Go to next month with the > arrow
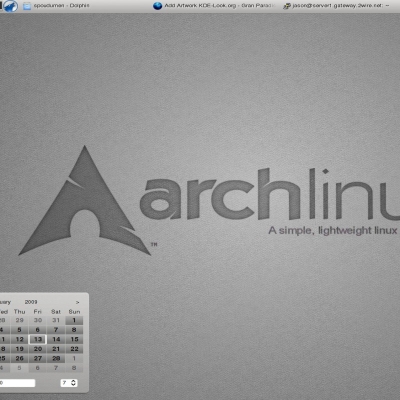The height and width of the screenshot is (400, 400). pyautogui.click(x=77, y=302)
